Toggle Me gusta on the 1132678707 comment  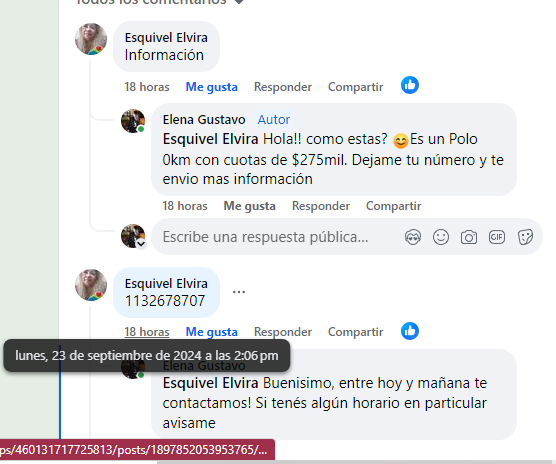pyautogui.click(x=212, y=332)
